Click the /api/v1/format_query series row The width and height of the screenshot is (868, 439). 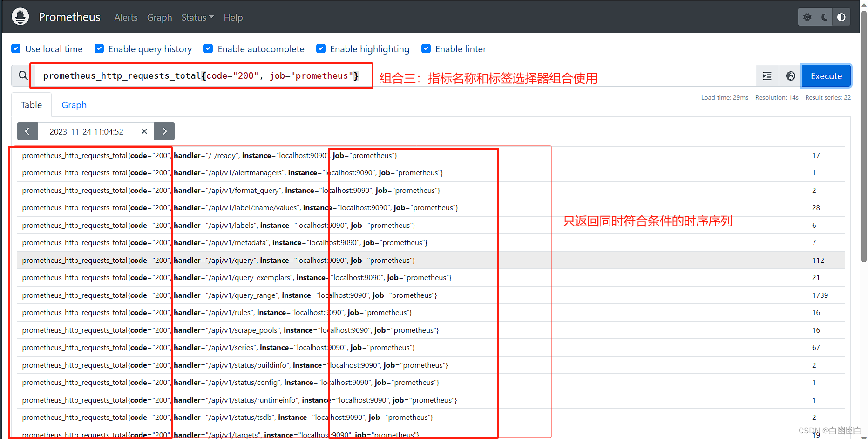click(431, 190)
